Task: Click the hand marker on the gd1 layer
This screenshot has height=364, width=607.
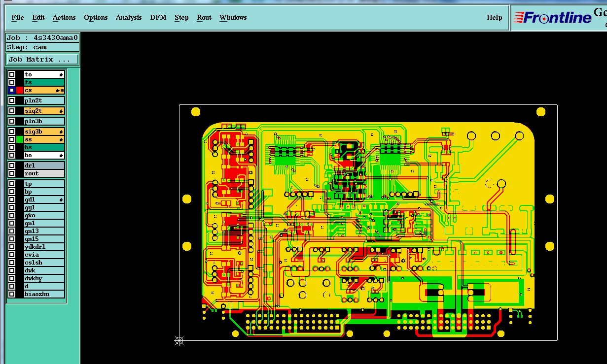Action: (x=61, y=200)
